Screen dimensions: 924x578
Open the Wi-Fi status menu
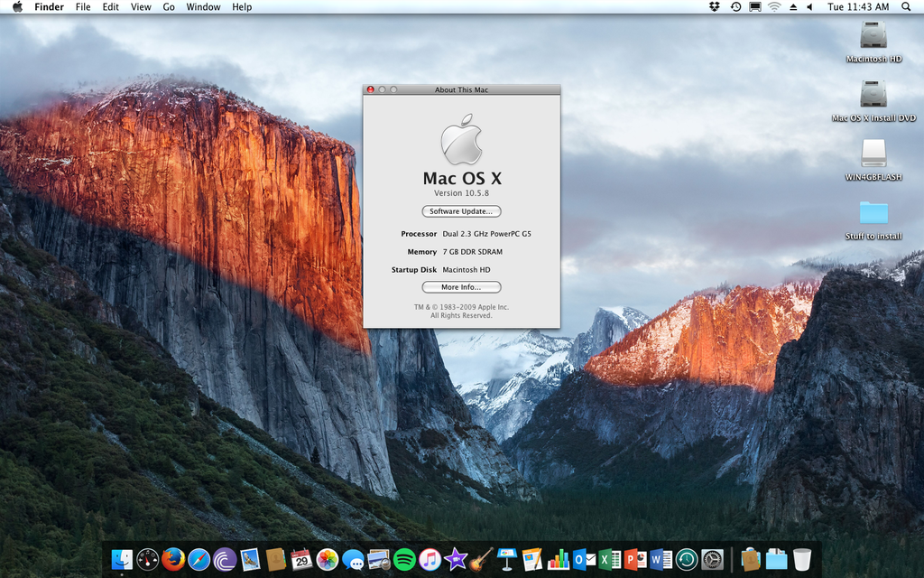pos(774,6)
